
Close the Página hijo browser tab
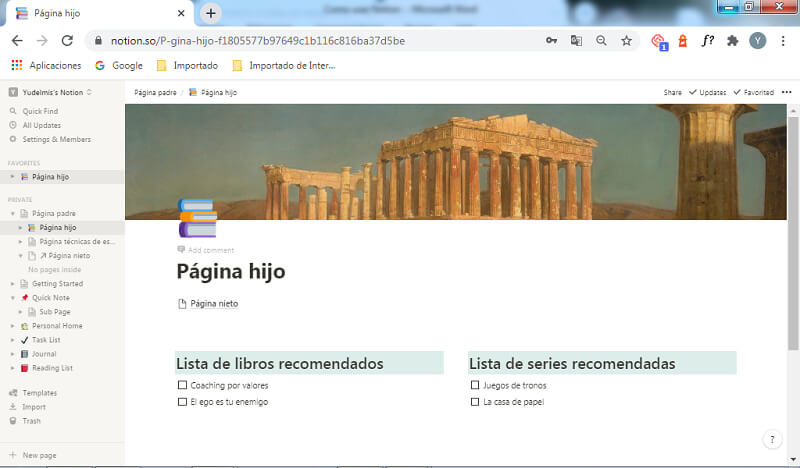(x=181, y=13)
